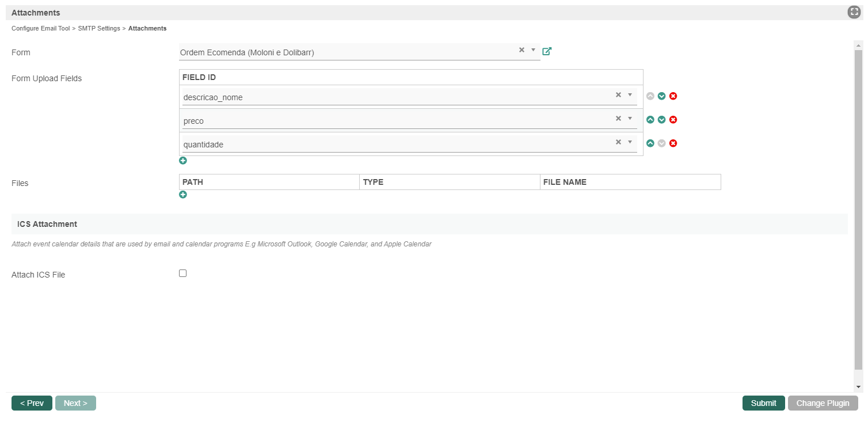Go to SMTP Settings breadcrumb
This screenshot has height=433, width=868.
pos(99,28)
